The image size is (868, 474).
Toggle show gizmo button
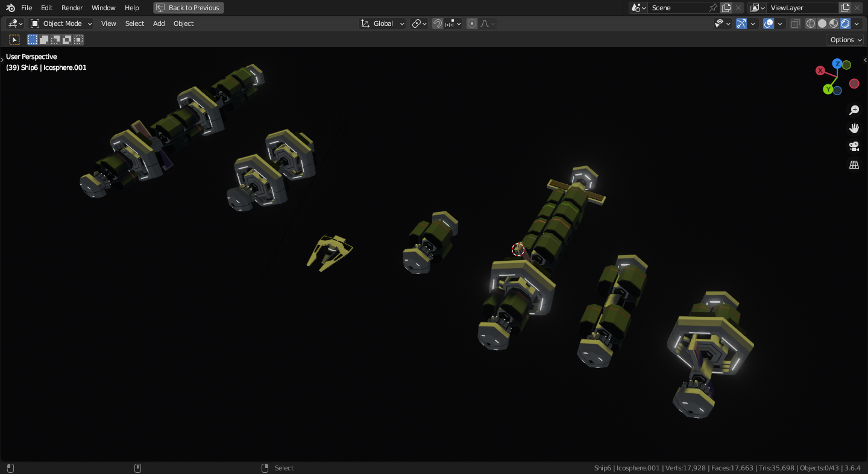[x=741, y=23]
